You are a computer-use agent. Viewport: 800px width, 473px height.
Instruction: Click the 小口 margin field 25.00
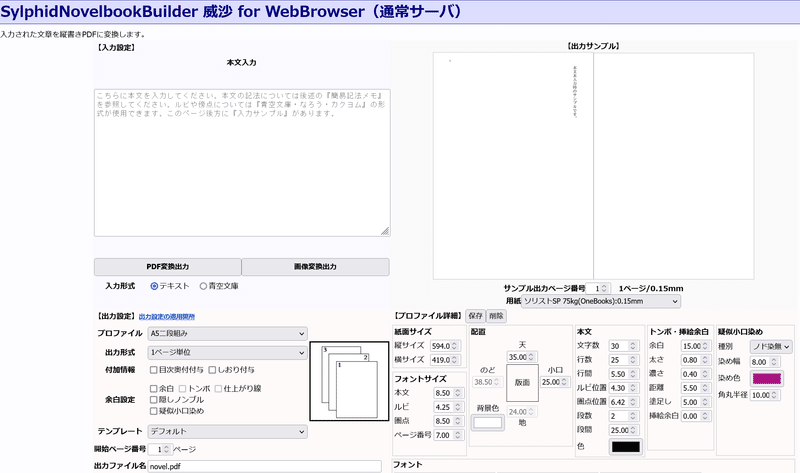tap(555, 382)
